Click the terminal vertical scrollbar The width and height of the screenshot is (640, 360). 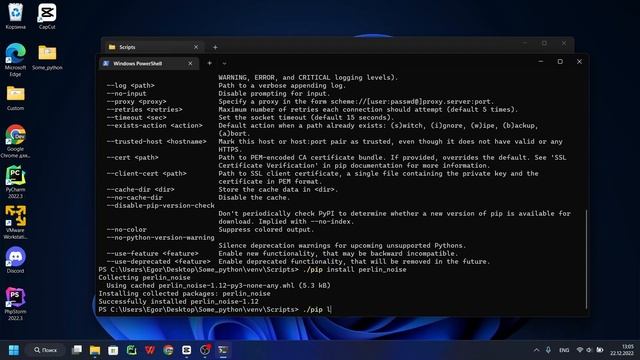coord(586,259)
